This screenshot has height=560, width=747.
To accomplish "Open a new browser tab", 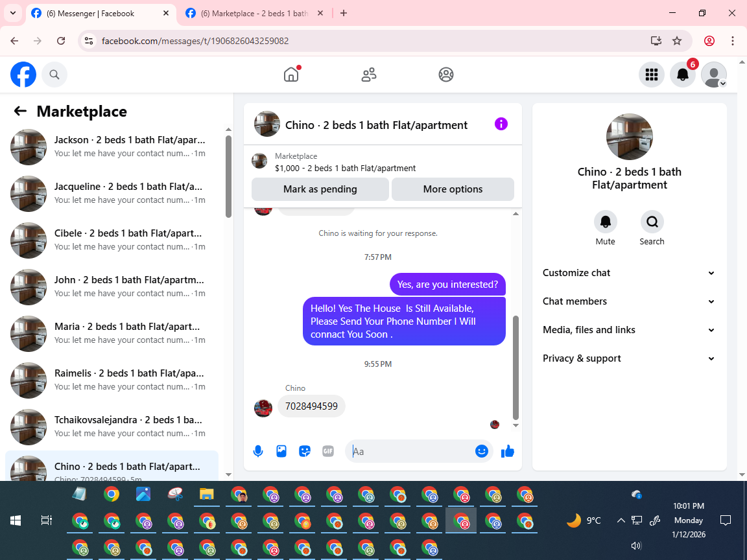I will 344,14.
